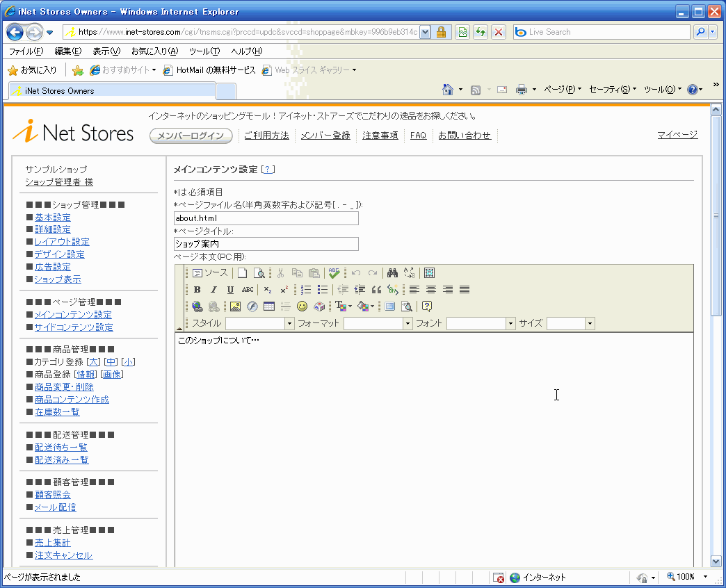
Task: Click the メンバーログイン button
Action: tap(191, 136)
